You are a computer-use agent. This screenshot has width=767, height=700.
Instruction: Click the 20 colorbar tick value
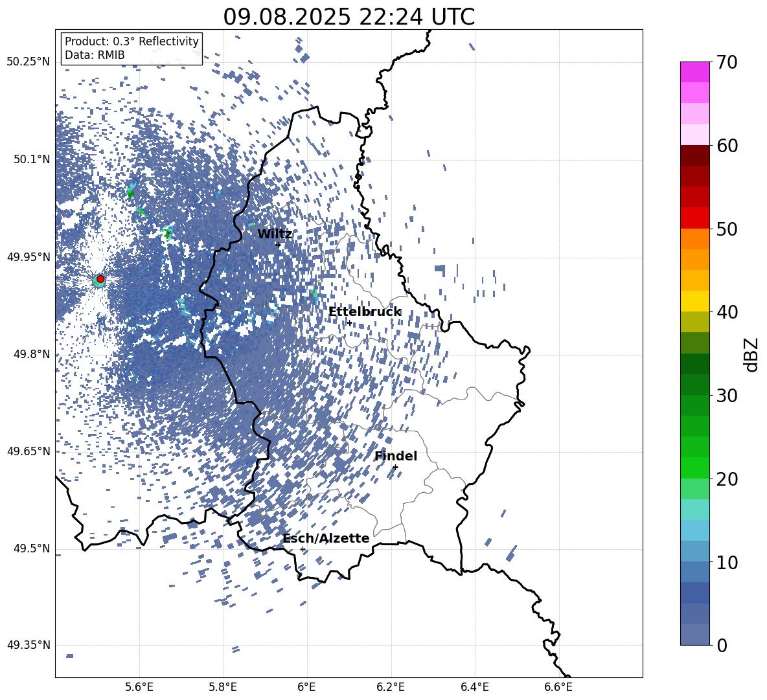[x=727, y=479]
